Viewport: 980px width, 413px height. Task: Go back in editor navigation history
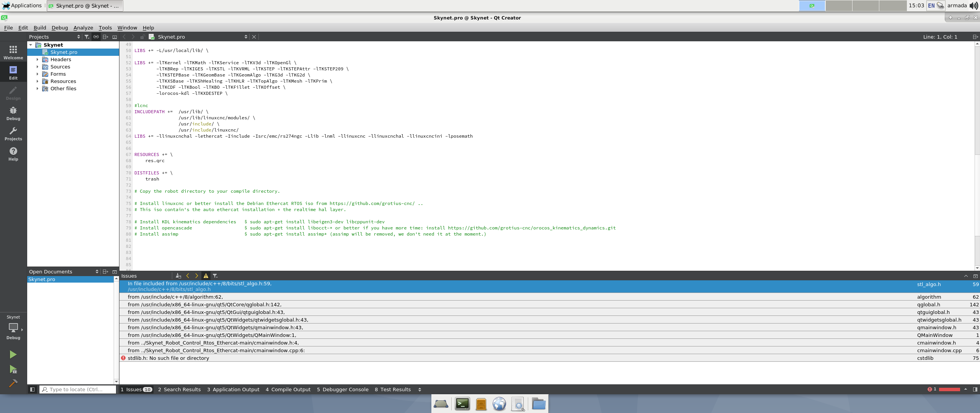(x=124, y=37)
